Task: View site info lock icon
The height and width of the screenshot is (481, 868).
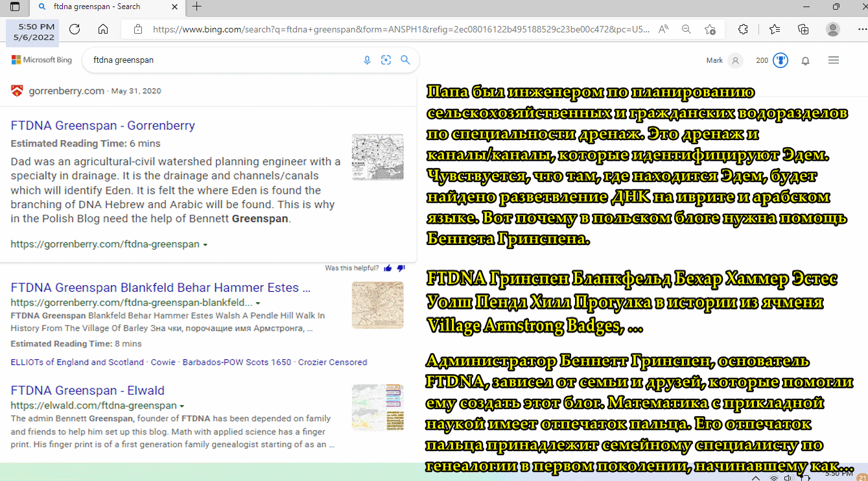Action: tap(137, 29)
